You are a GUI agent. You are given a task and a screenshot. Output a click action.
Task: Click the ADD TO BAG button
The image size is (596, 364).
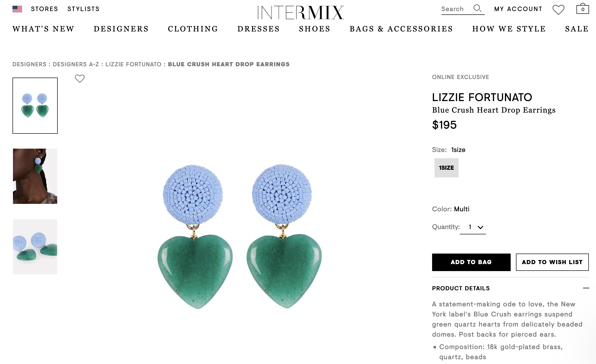[x=471, y=262]
